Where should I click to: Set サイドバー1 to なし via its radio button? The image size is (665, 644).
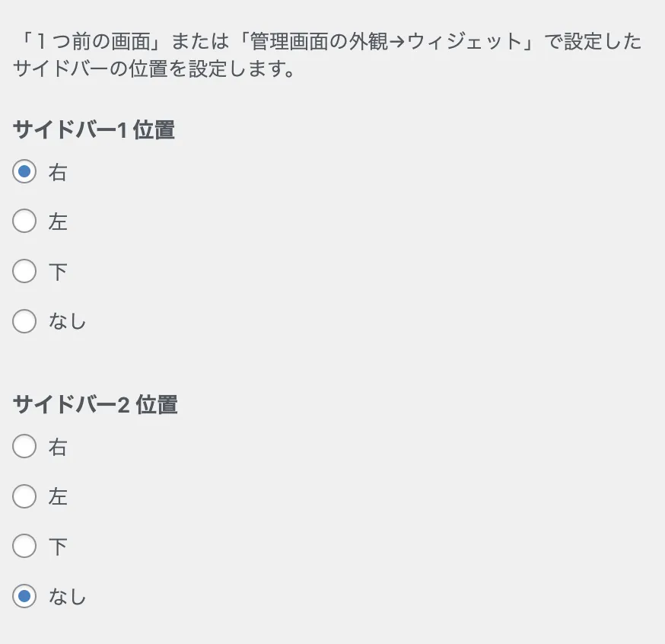pyautogui.click(x=24, y=321)
